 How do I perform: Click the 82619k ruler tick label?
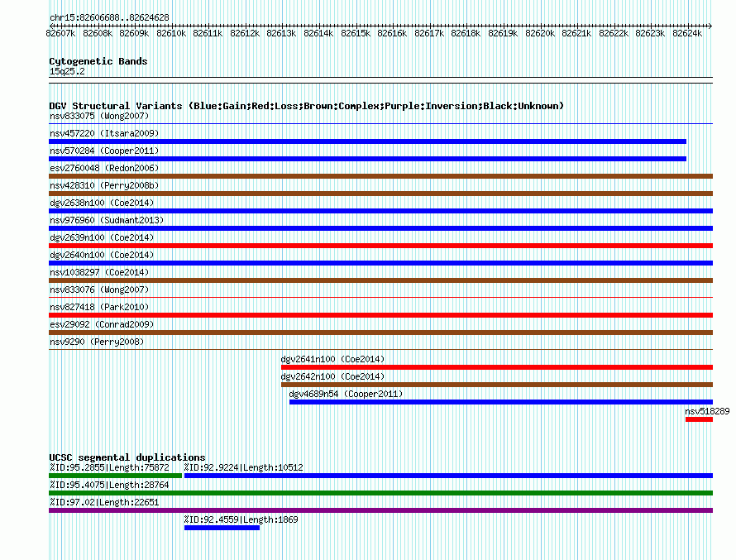click(503, 33)
